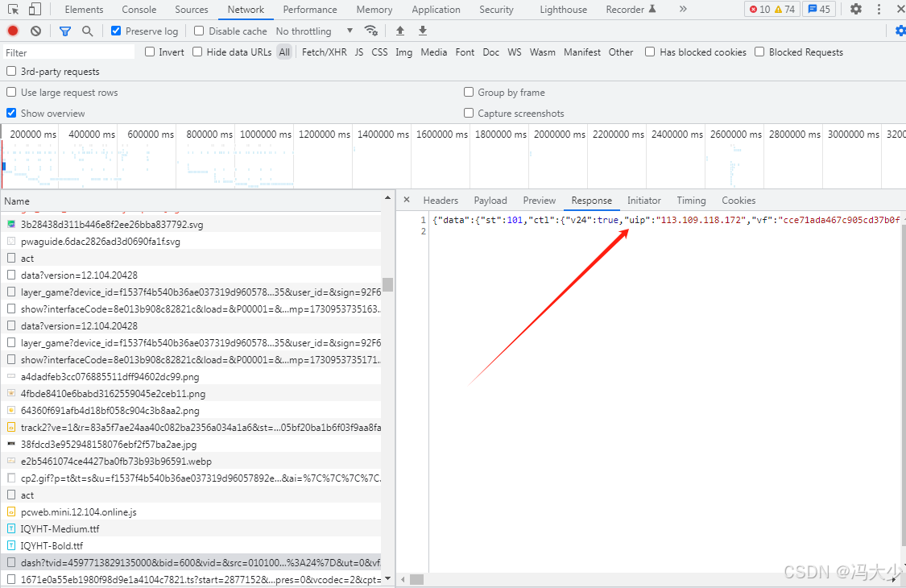906x588 pixels.
Task: Click the overview timeline at 1000000 ms
Action: point(266,135)
